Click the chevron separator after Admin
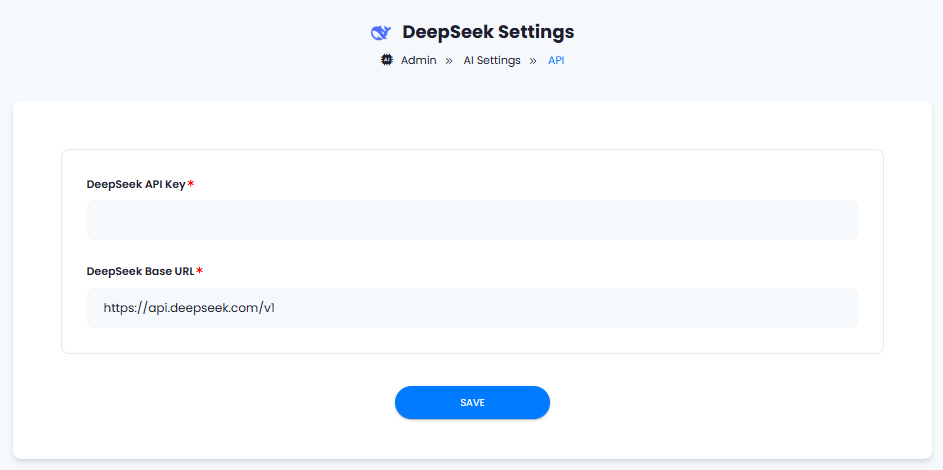This screenshot has width=943, height=470. pos(449,61)
